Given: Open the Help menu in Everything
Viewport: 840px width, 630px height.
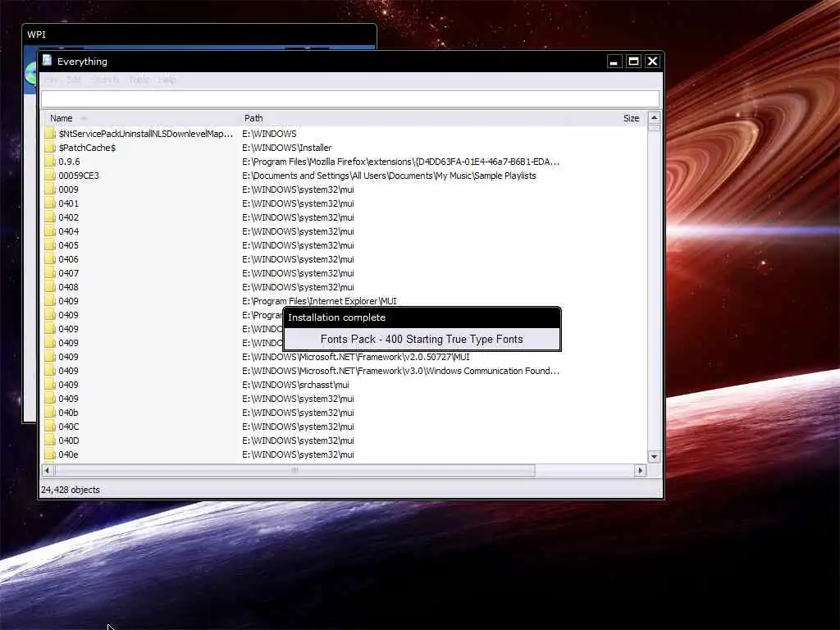Looking at the screenshot, I should point(167,80).
